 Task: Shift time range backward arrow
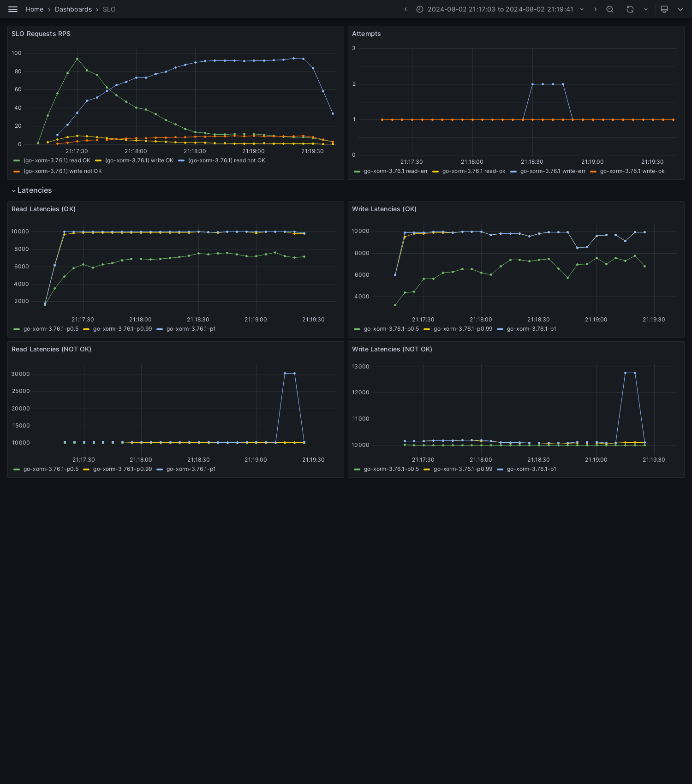point(406,9)
